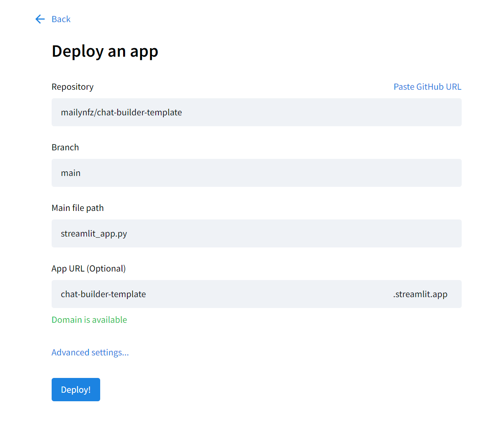Click the Main file path label
The image size is (504, 423).
pos(78,208)
